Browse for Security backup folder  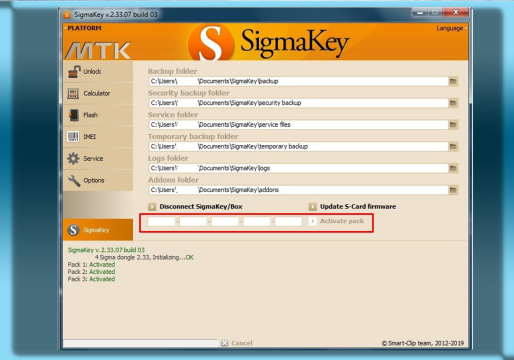tap(453, 103)
